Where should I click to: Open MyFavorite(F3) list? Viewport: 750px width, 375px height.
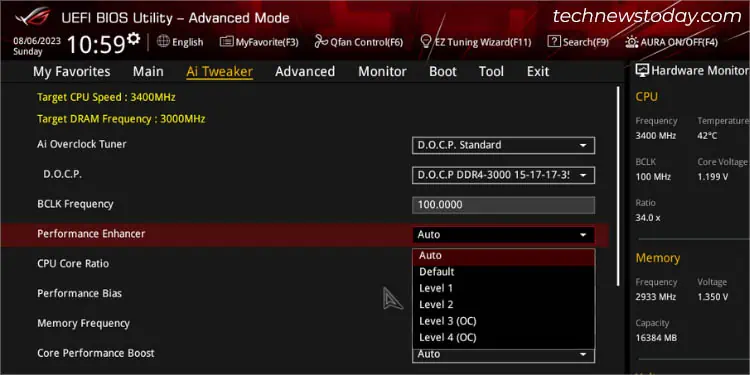pos(259,42)
